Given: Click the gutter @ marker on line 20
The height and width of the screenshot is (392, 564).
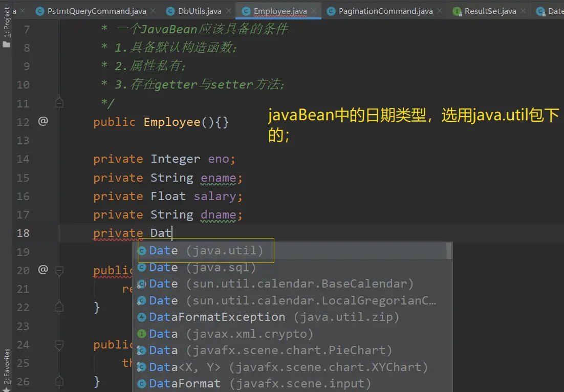Looking at the screenshot, I should pyautogui.click(x=43, y=269).
